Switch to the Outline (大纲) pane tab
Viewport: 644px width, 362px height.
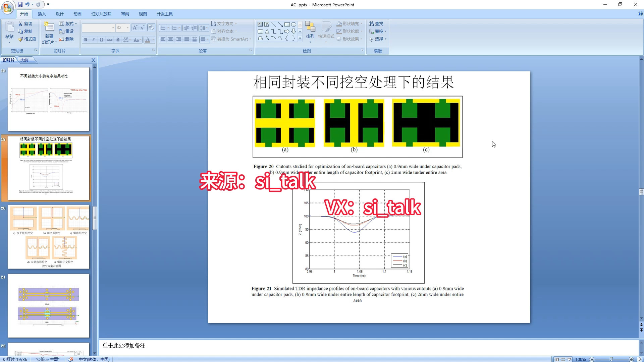coord(24,60)
